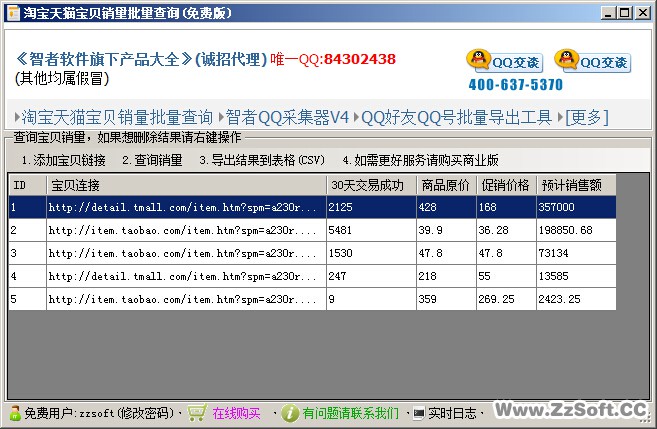Click the green info icon
This screenshot has height=429, width=657.
[x=290, y=413]
